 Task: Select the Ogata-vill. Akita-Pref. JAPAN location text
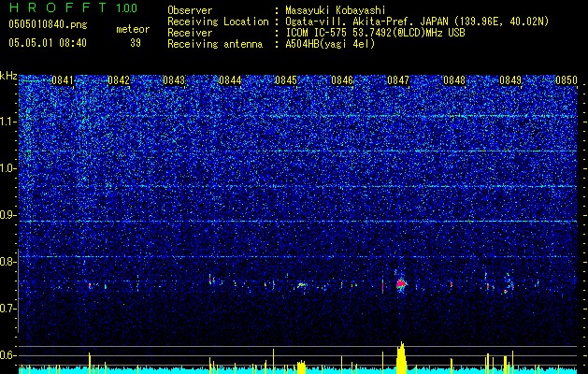(x=417, y=22)
